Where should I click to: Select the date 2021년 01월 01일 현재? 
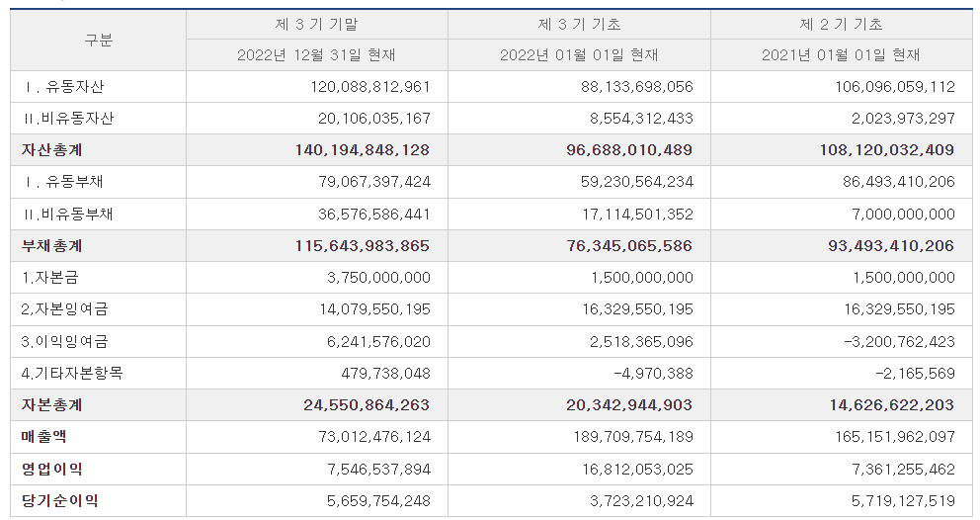tap(841, 55)
